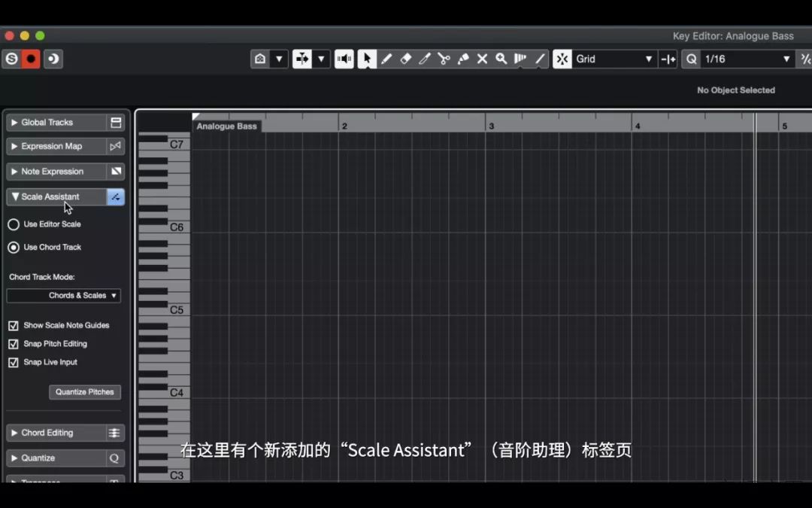Viewport: 812px width, 508px height.
Task: Click the playhead cursor line in the ruler
Action: [x=755, y=123]
